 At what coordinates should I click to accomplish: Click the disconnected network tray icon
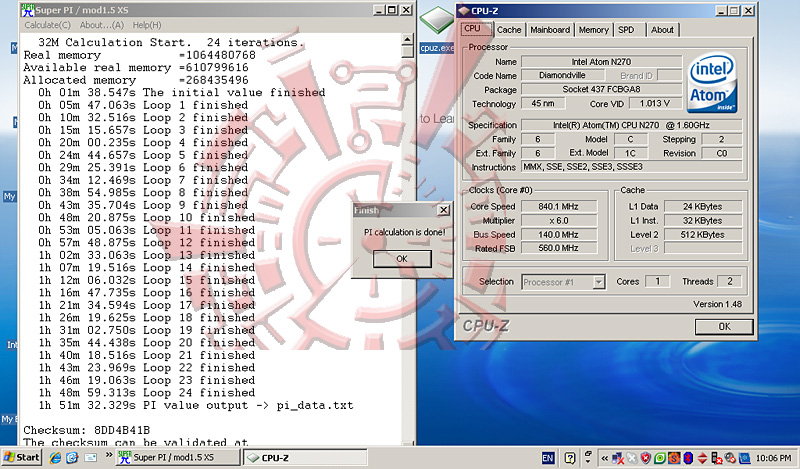pyautogui.click(x=618, y=458)
